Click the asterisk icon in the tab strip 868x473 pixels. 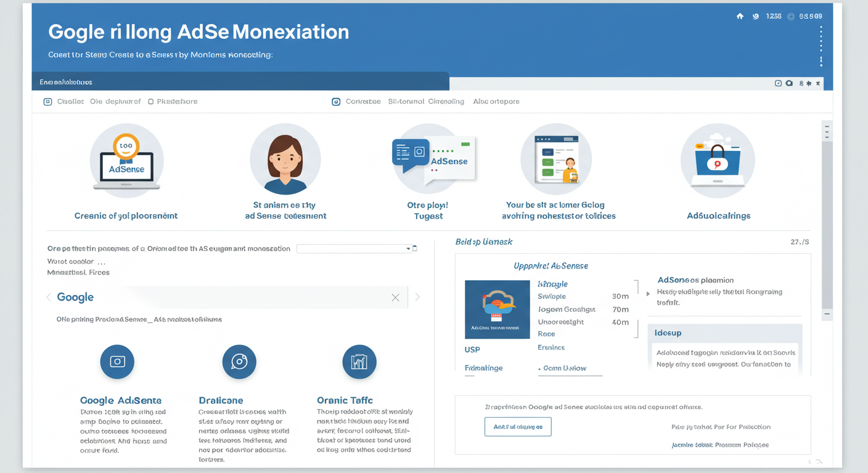tap(808, 83)
